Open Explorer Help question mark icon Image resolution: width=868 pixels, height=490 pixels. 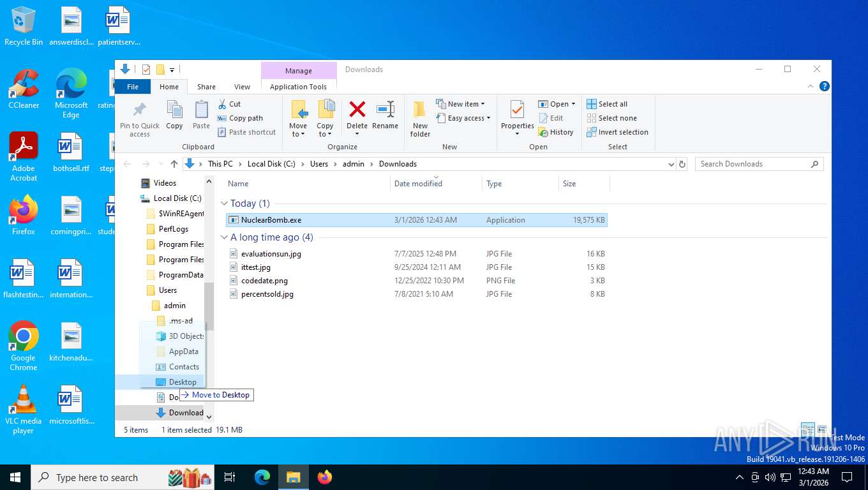tap(825, 86)
